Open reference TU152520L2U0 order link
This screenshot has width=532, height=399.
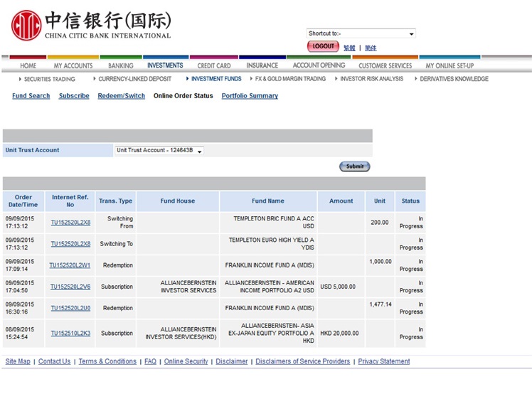[x=70, y=308]
